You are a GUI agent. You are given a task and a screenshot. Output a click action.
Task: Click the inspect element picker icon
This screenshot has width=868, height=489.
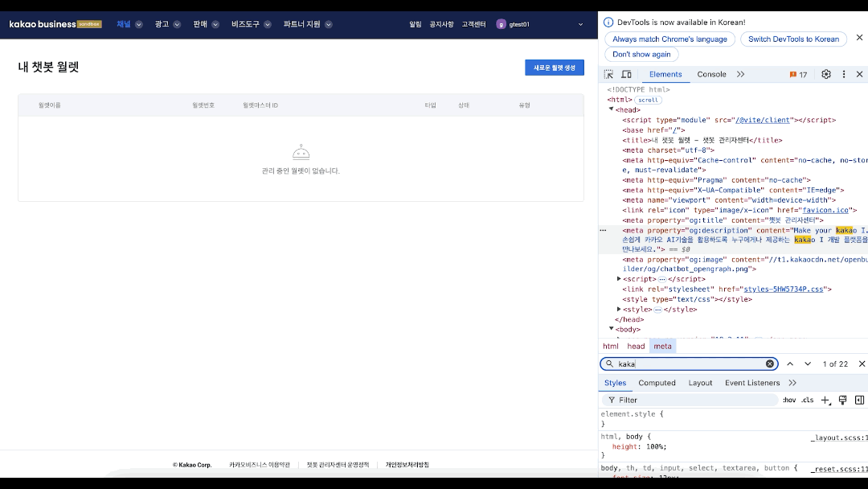pos(608,74)
